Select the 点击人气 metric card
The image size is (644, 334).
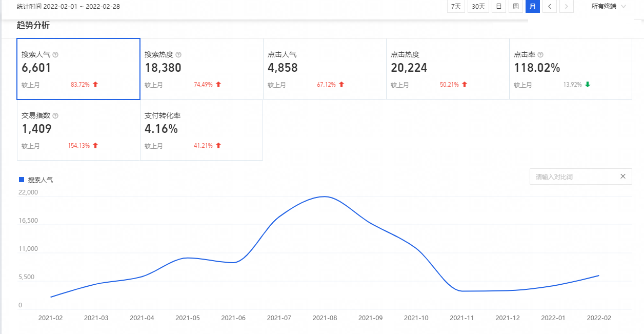pos(325,69)
